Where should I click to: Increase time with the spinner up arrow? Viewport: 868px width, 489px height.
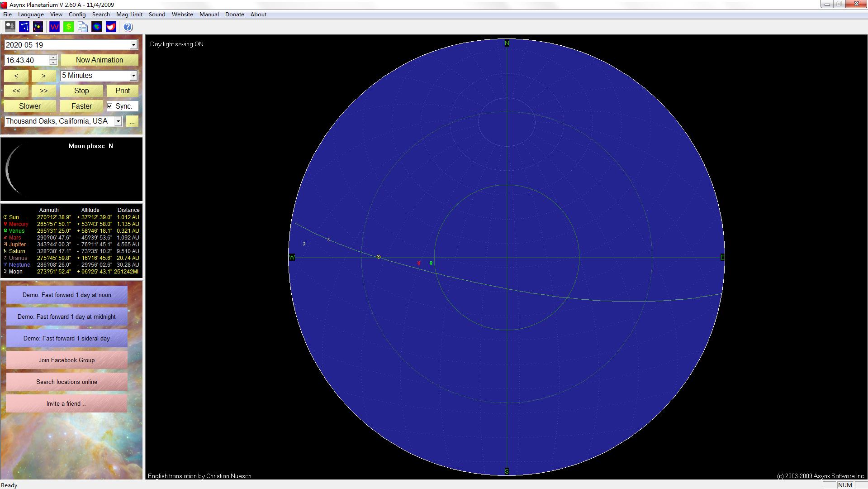pyautogui.click(x=53, y=58)
